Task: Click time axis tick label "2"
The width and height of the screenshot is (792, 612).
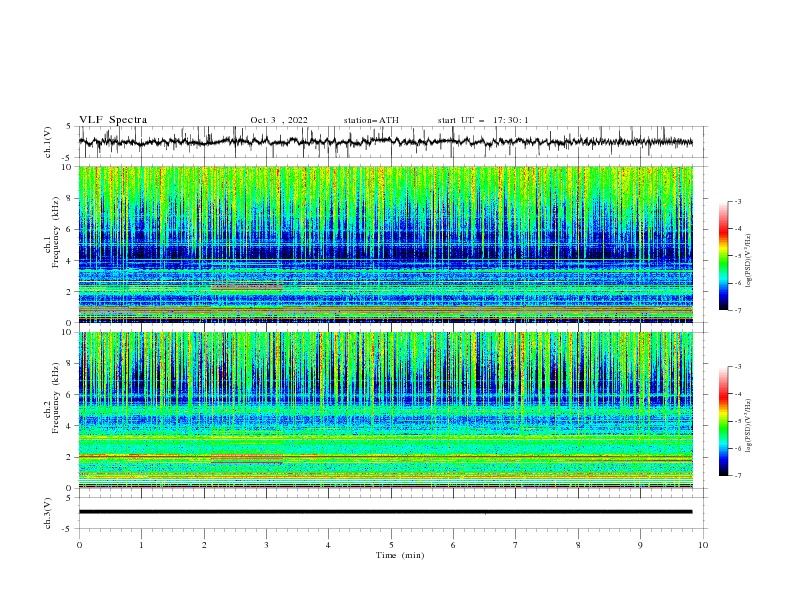Action: [x=204, y=545]
